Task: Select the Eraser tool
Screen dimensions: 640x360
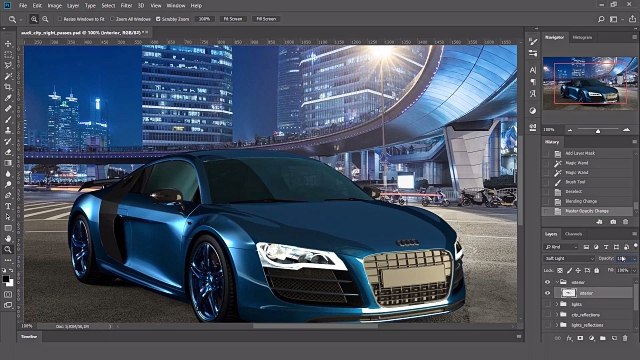Action: click(x=8, y=152)
